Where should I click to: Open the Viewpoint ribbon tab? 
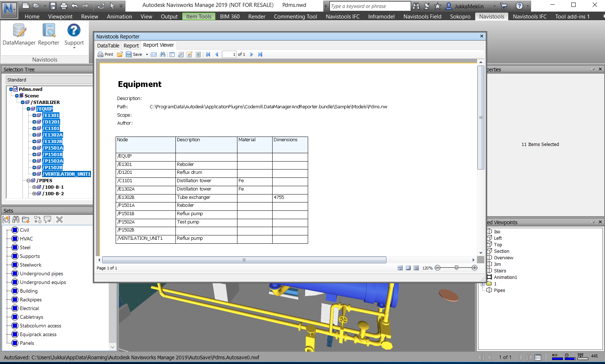(x=60, y=17)
